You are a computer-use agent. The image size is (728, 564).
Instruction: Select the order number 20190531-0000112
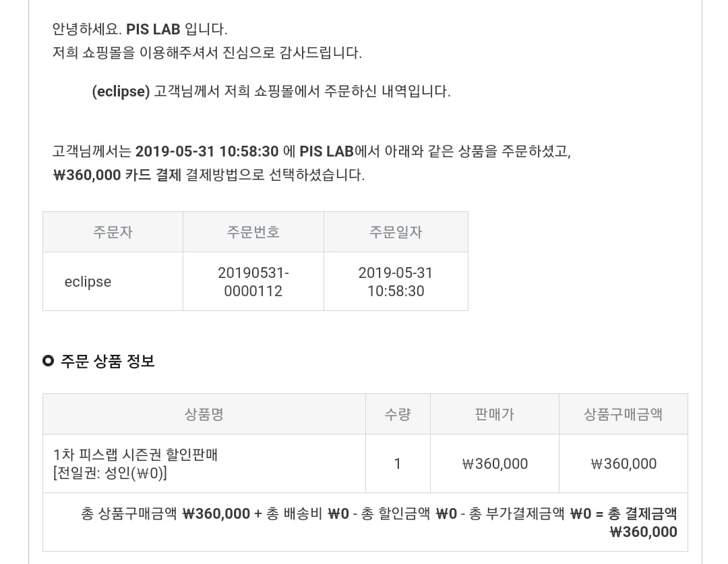click(253, 281)
